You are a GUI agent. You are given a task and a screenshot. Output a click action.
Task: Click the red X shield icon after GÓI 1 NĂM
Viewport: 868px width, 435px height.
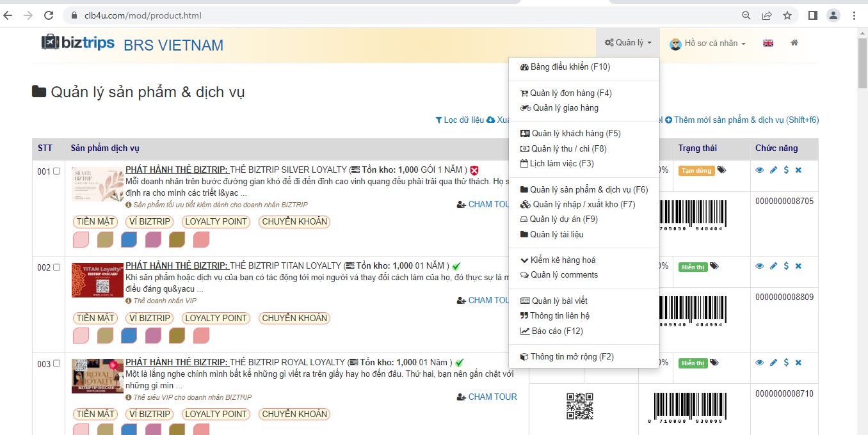point(474,170)
